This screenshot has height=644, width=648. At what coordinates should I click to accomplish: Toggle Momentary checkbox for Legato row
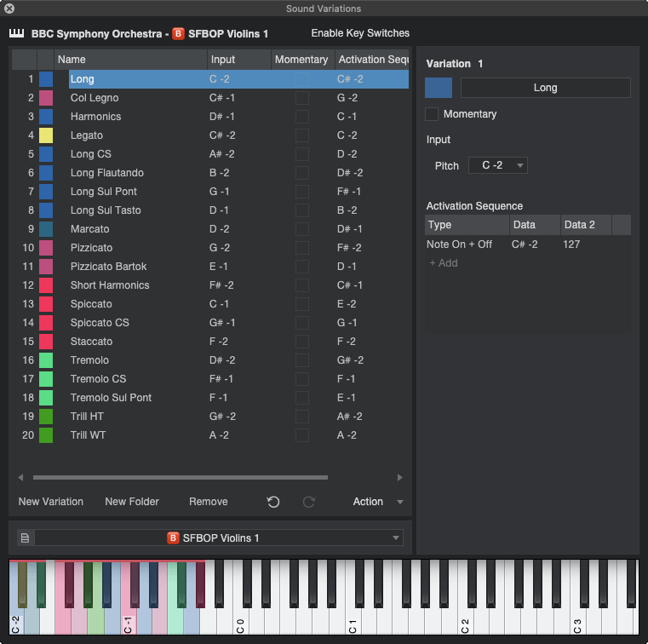pyautogui.click(x=302, y=135)
